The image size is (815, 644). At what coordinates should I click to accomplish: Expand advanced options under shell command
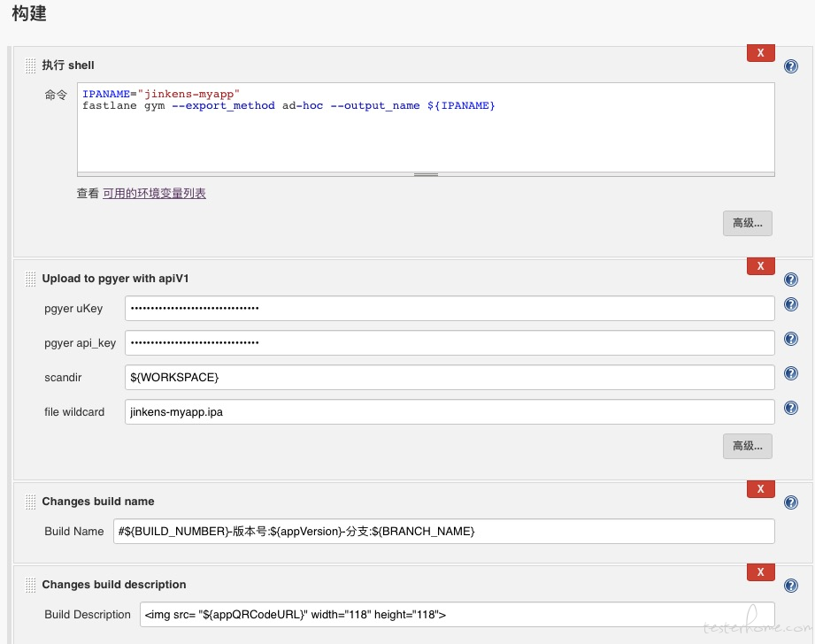[748, 223]
